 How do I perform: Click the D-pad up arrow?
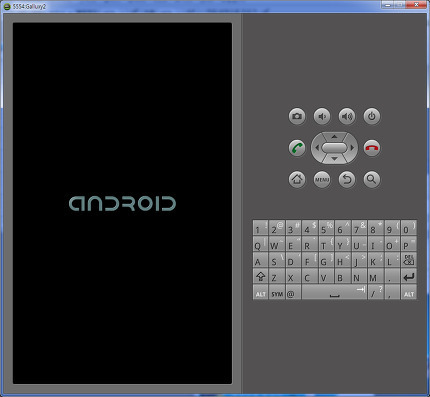(x=334, y=137)
